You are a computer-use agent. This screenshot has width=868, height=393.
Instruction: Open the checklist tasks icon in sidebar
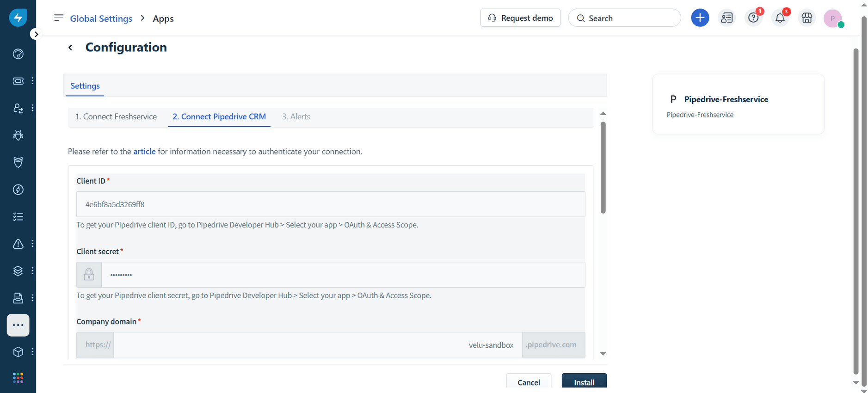pos(18,216)
